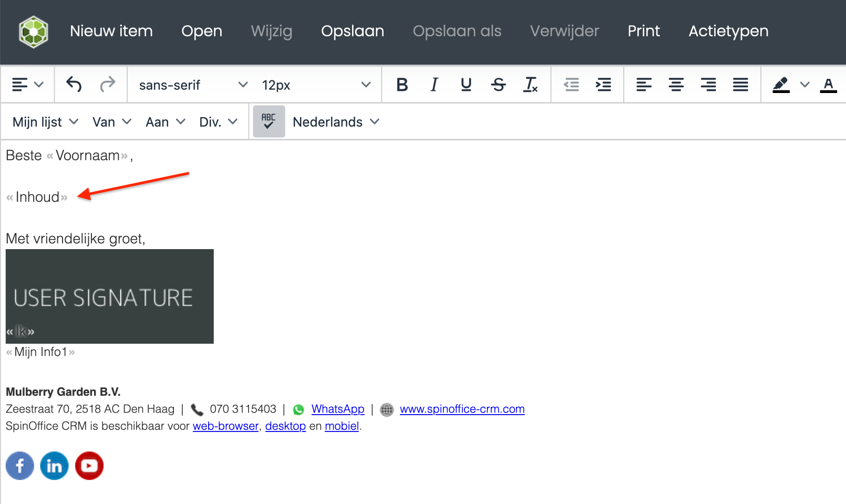The image size is (846, 504).
Task: Click the SpinOffice hexagon logo
Action: [34, 32]
